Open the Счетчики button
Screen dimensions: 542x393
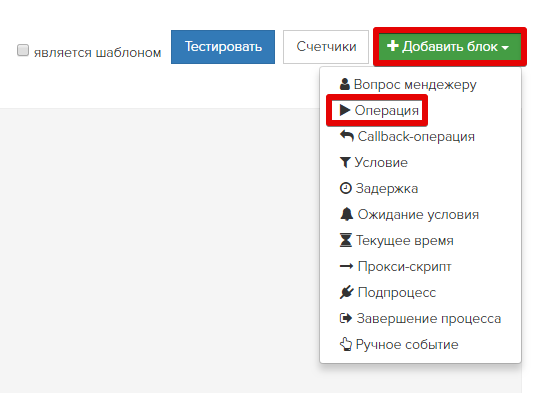tap(326, 47)
